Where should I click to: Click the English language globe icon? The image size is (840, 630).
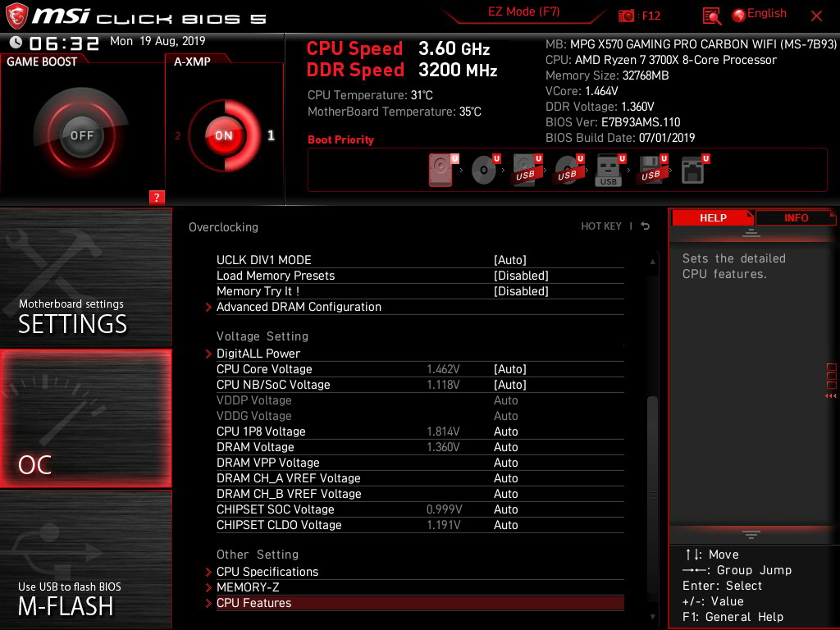click(739, 16)
